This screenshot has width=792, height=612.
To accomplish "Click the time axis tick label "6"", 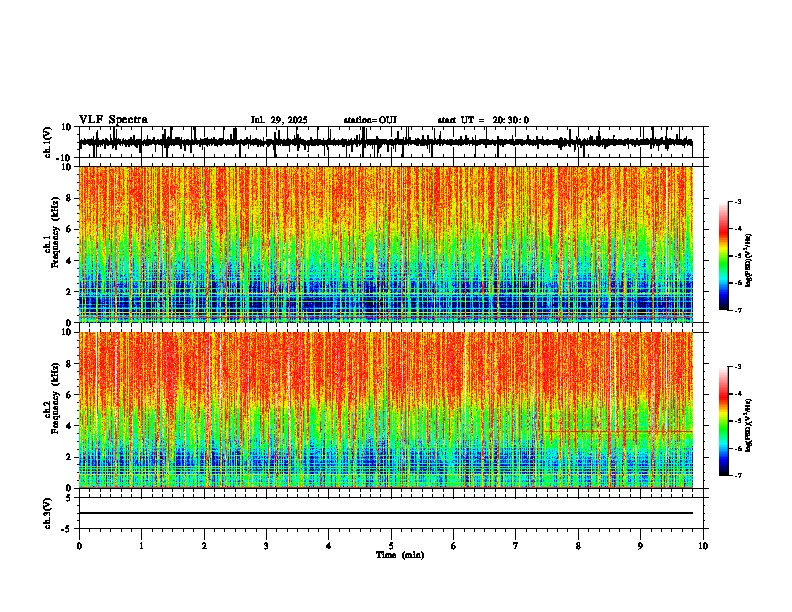I will [x=454, y=546].
